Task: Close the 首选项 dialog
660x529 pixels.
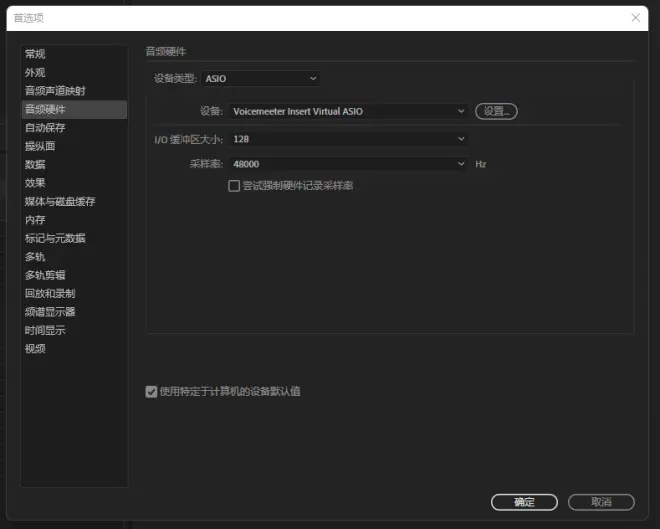Action: (x=636, y=18)
